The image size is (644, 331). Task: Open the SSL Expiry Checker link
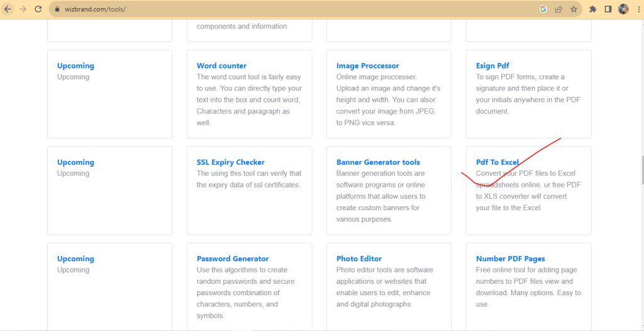point(230,162)
